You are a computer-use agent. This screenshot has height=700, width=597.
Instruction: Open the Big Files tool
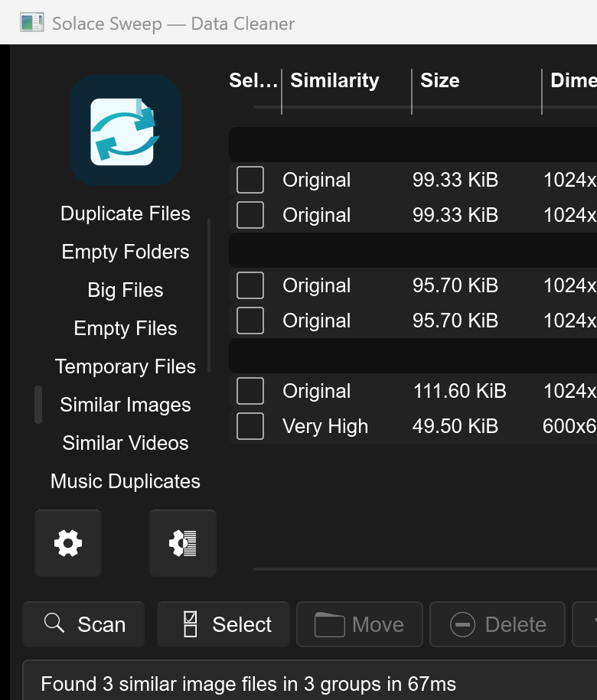click(x=126, y=290)
